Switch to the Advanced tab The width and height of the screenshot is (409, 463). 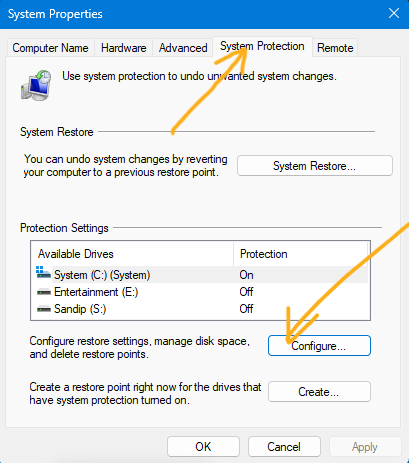[183, 48]
